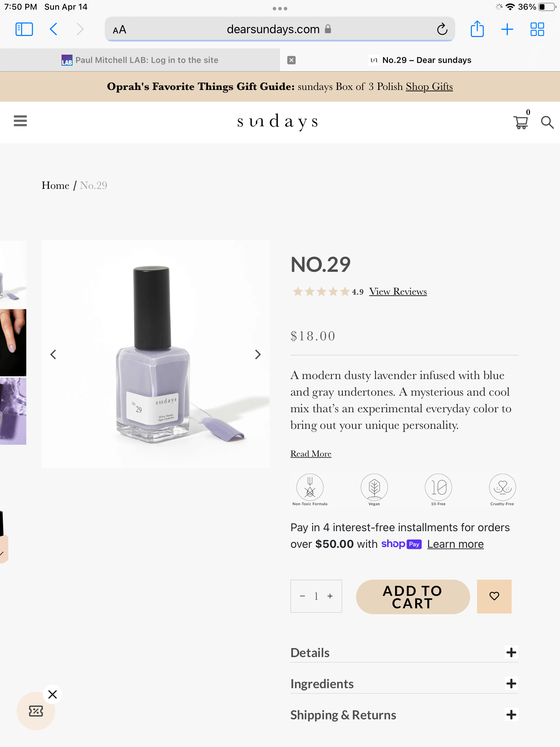Image resolution: width=560 pixels, height=747 pixels.
Task: Reload the dearsundays.com page
Action: pyautogui.click(x=442, y=29)
